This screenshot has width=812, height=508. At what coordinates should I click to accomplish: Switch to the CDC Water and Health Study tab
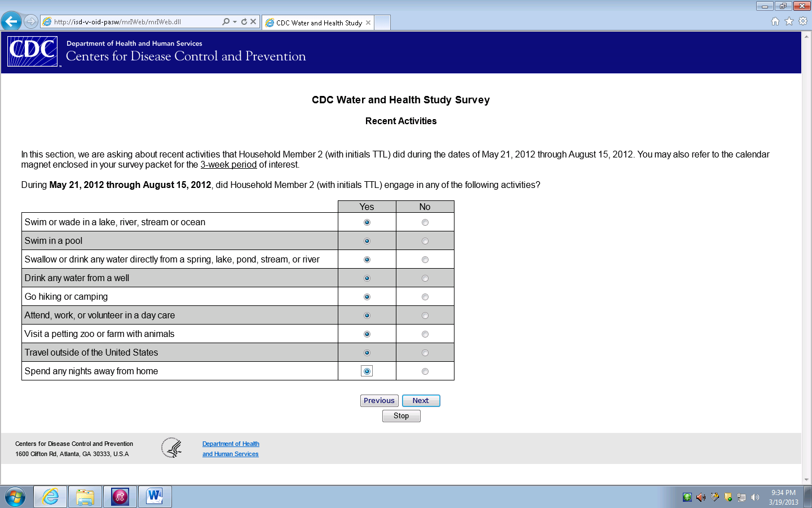(319, 23)
